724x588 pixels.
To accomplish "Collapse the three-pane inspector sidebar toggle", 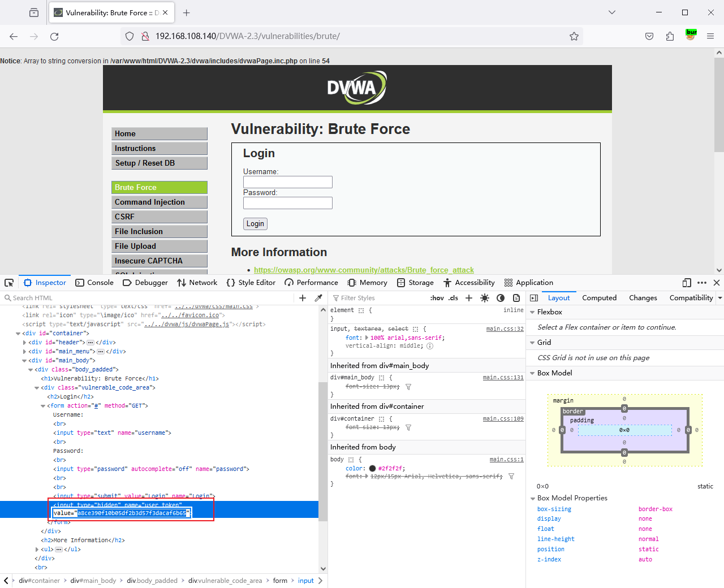I will click(x=534, y=298).
